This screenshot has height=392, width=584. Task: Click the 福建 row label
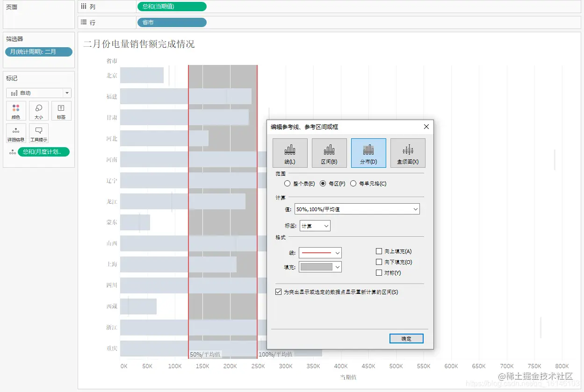tap(112, 97)
